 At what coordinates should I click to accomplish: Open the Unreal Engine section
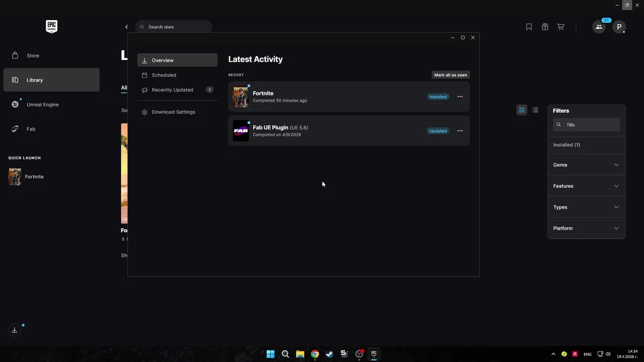tap(51, 105)
